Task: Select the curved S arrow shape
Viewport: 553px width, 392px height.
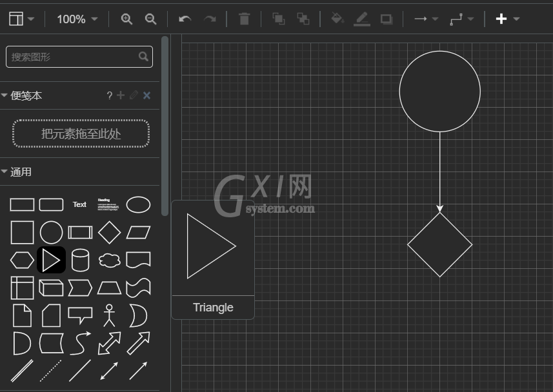Action: 80,343
